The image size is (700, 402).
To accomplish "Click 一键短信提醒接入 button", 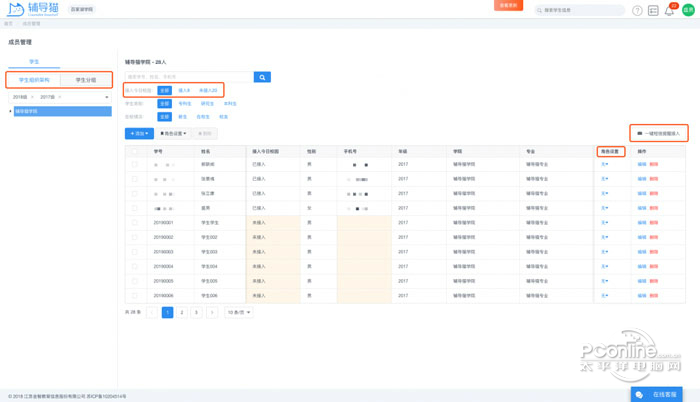I will tap(658, 134).
